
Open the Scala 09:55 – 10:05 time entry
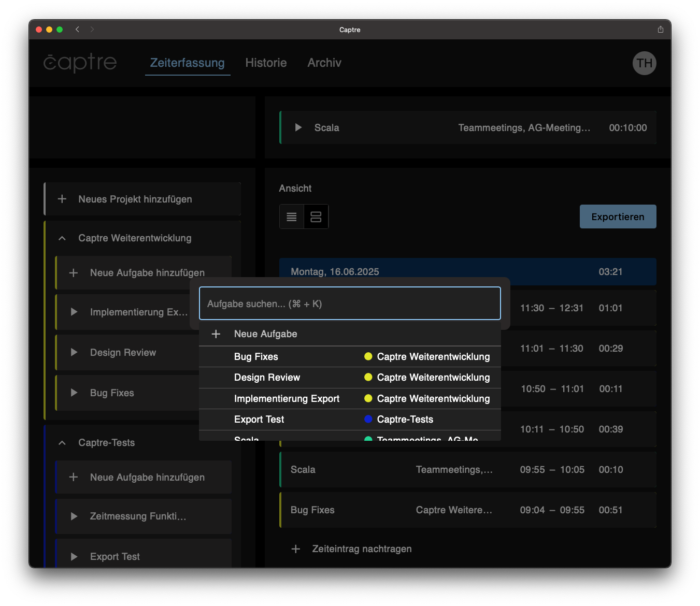tap(468, 470)
